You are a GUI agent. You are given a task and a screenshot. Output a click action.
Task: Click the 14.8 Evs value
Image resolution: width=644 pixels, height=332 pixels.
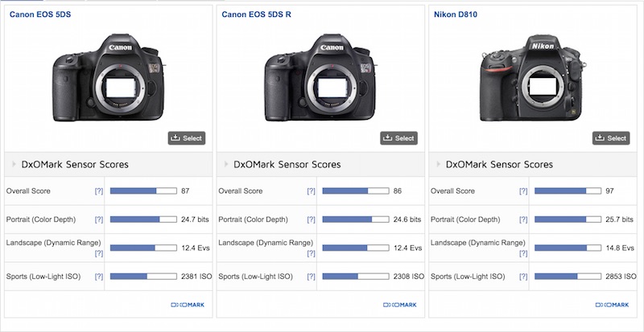620,248
